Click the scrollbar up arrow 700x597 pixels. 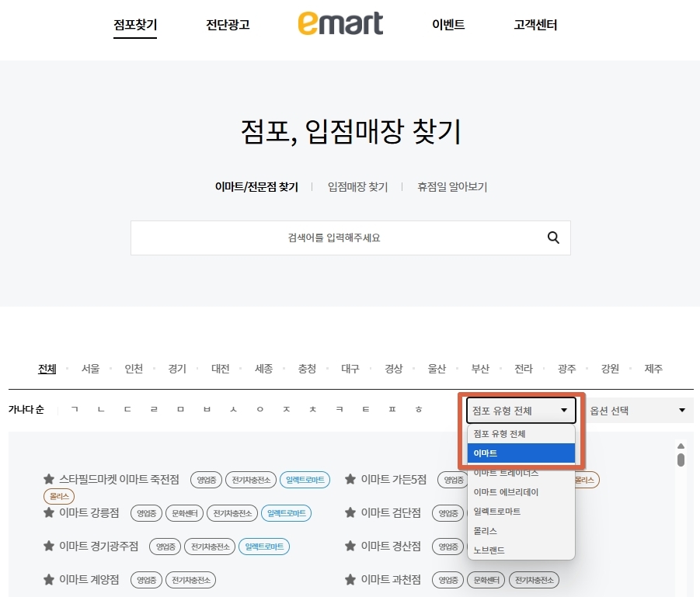(681, 446)
